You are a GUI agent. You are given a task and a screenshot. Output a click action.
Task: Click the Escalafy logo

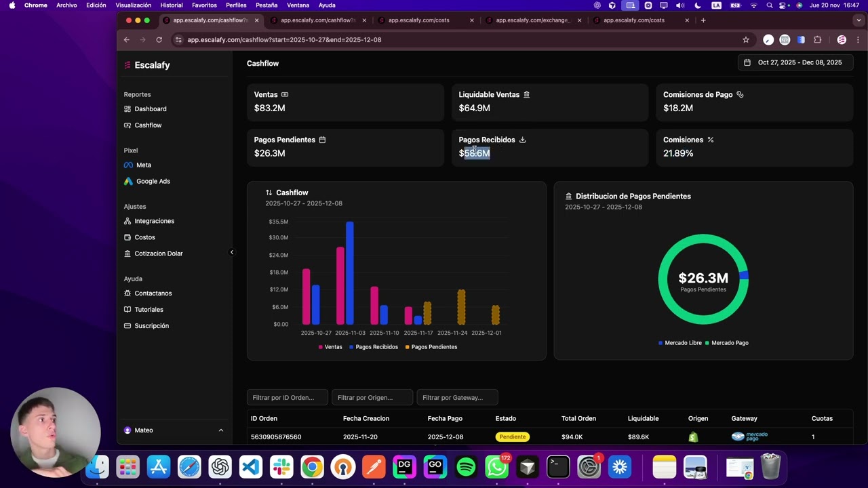coord(146,65)
